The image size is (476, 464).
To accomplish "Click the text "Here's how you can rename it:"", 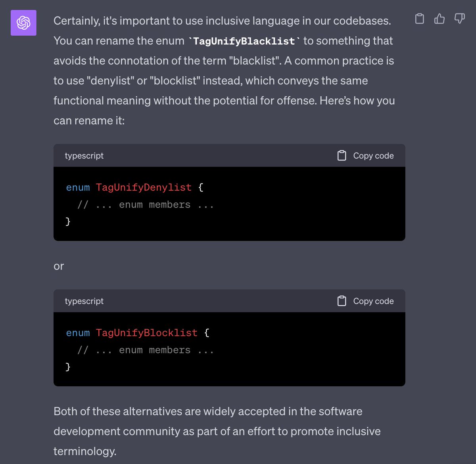I will click(x=224, y=111).
